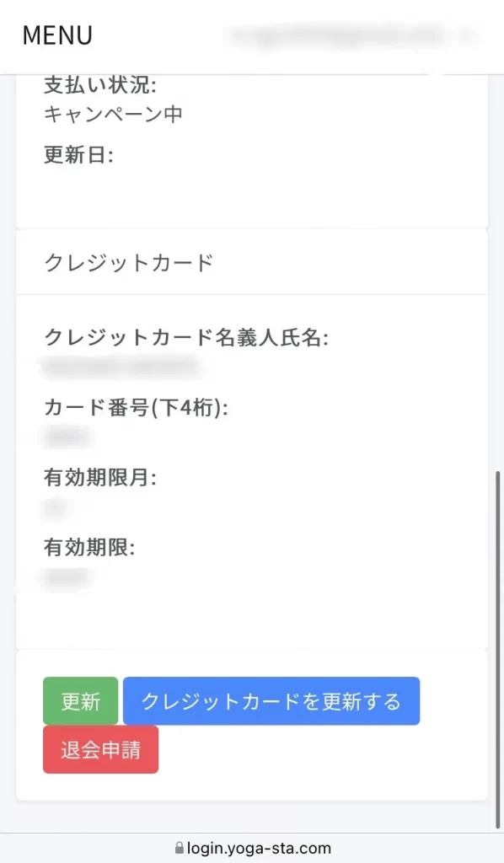Viewport: 504px width, 863px height.
Task: Click the vertical scrollbar thumb
Action: click(x=498, y=650)
